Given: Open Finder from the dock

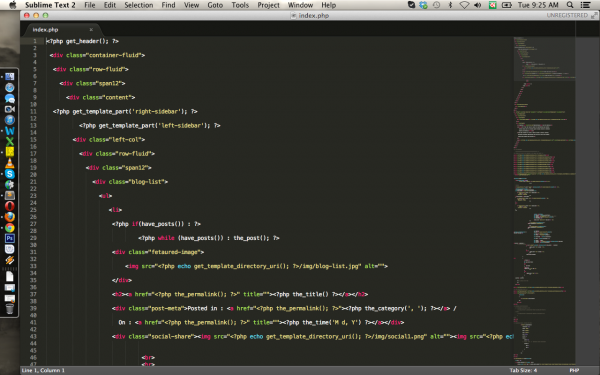Looking at the screenshot, I should click(10, 77).
